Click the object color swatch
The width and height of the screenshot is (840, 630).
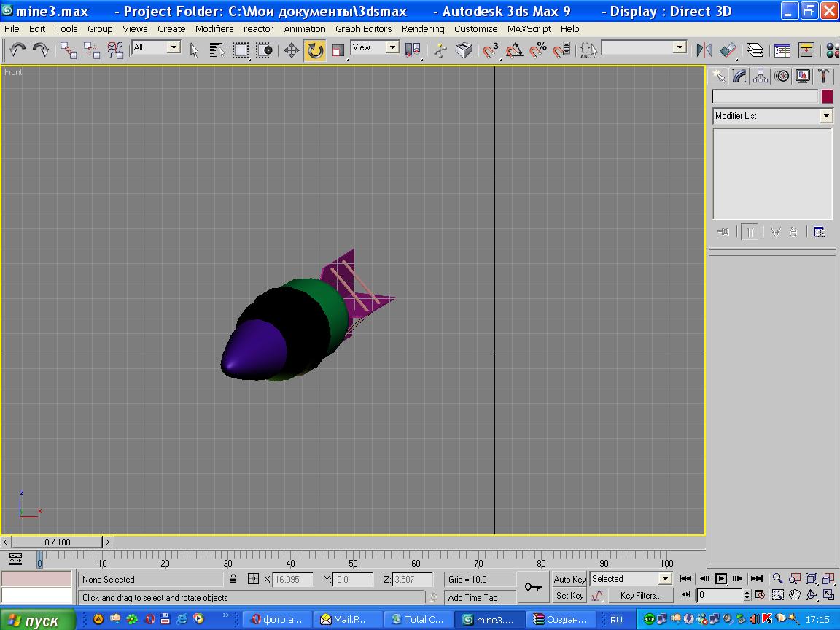click(827, 96)
